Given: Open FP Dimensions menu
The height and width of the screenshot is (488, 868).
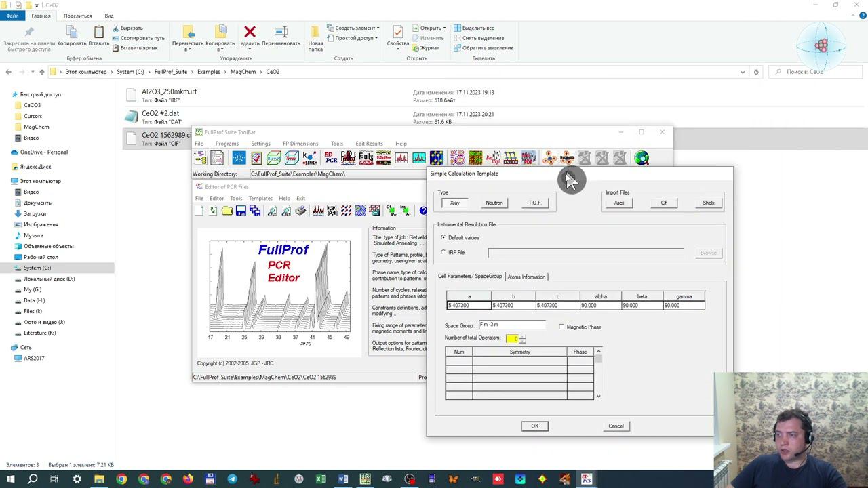Looking at the screenshot, I should pyautogui.click(x=300, y=144).
